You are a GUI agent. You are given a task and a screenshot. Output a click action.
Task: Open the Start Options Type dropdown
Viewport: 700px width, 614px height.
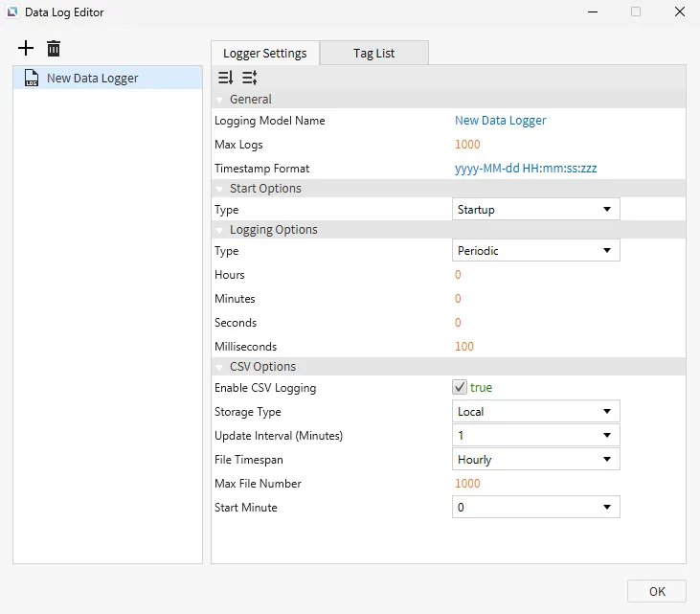click(x=535, y=210)
